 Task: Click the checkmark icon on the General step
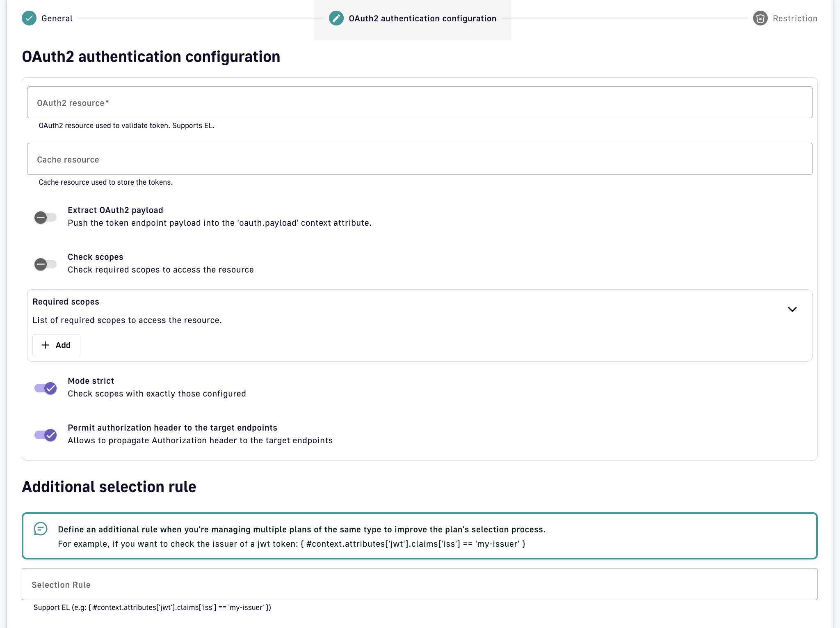point(29,18)
